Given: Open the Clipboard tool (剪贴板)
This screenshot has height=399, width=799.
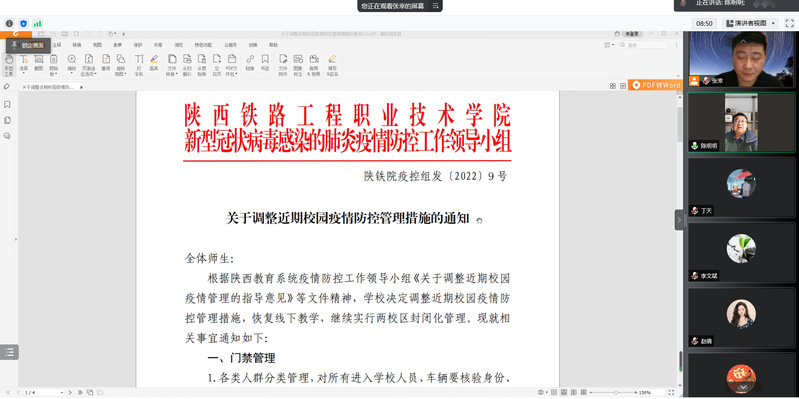Looking at the screenshot, I should [x=54, y=64].
